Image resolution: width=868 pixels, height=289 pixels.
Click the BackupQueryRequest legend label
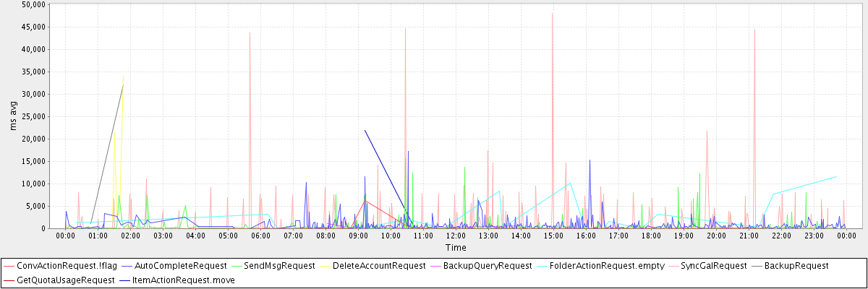coord(488,266)
